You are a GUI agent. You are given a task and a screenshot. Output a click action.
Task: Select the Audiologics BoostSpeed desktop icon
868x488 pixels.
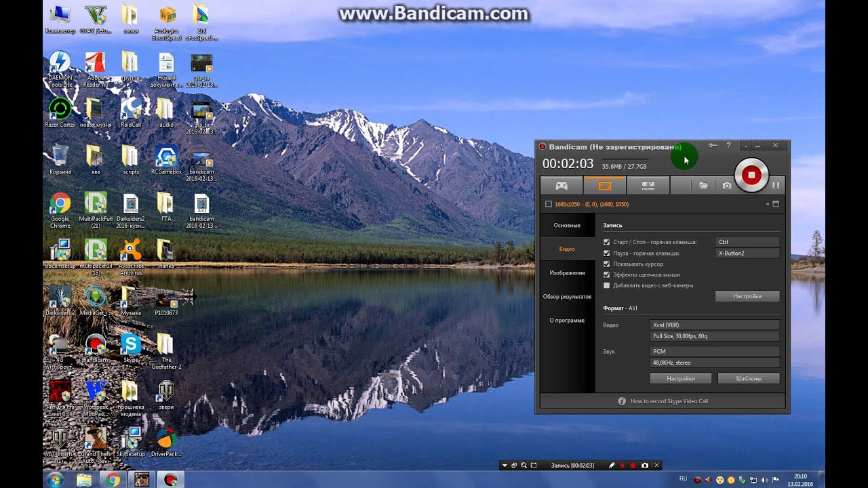click(166, 23)
